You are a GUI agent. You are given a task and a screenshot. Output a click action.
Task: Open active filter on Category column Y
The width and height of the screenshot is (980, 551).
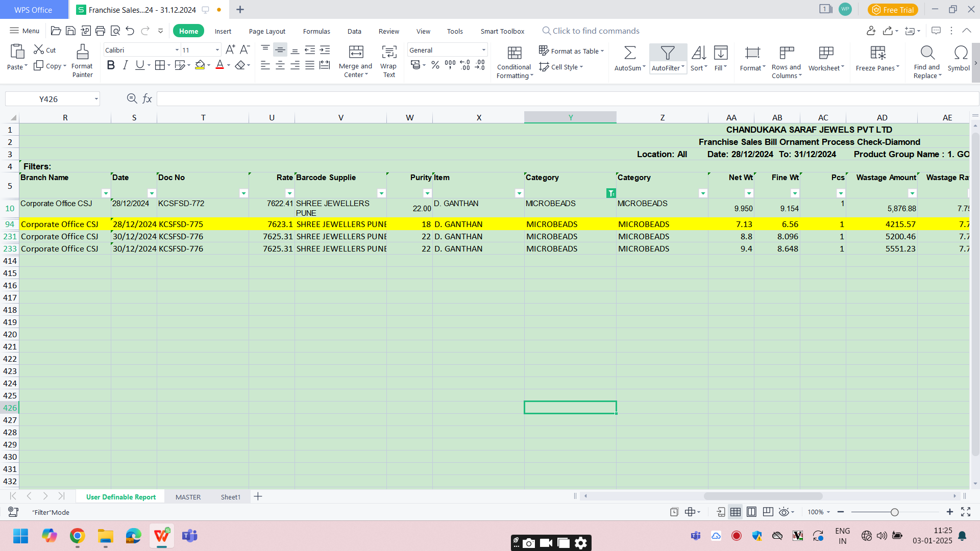[x=611, y=193]
